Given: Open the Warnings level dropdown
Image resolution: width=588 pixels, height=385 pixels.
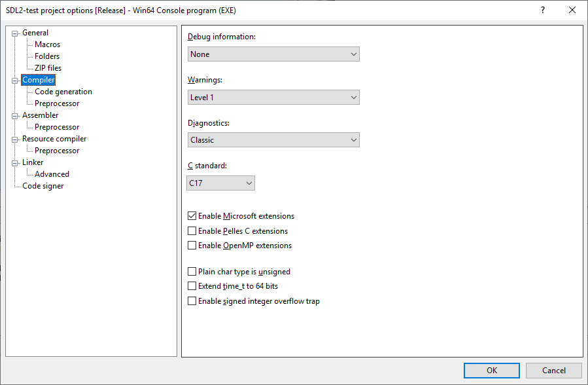Looking at the screenshot, I should pos(273,97).
